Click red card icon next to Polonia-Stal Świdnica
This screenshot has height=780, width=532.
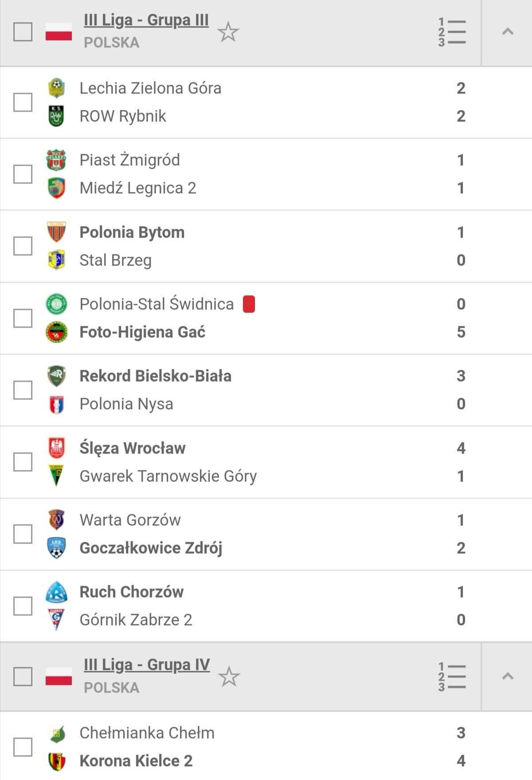[x=249, y=304]
